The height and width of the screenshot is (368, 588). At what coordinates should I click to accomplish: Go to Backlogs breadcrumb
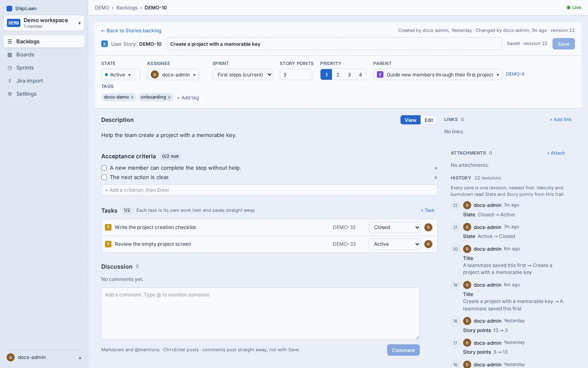pos(127,8)
